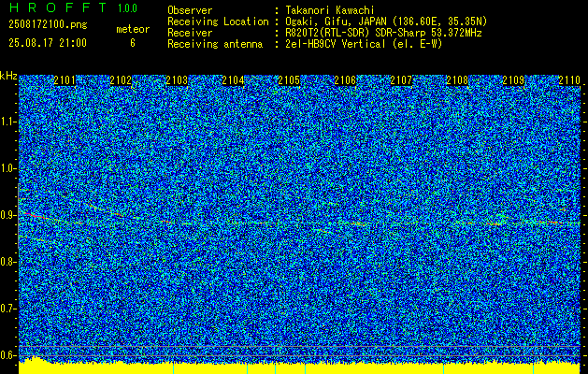Click the 2104 time marker
Viewport: 588px width, 374px height.
[x=233, y=80]
